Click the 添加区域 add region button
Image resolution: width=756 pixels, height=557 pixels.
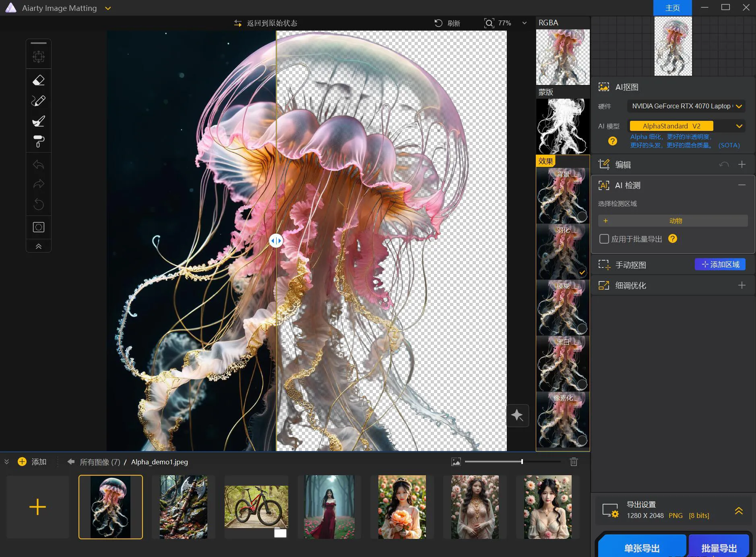(720, 264)
